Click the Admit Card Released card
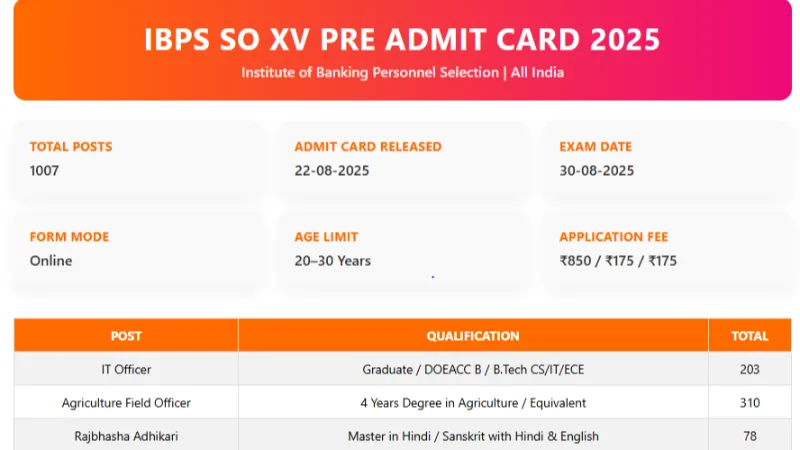Screen dimensions: 800x450 (403, 159)
